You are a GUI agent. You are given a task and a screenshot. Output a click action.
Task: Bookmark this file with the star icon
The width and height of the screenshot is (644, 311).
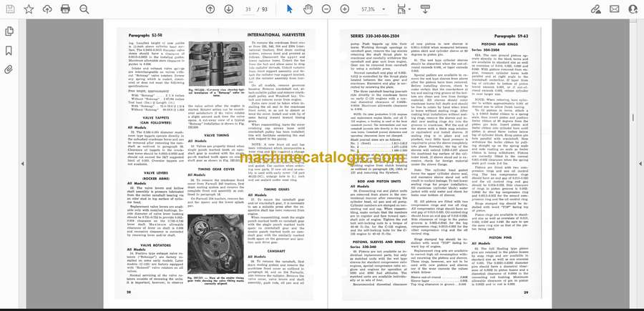tap(29, 9)
